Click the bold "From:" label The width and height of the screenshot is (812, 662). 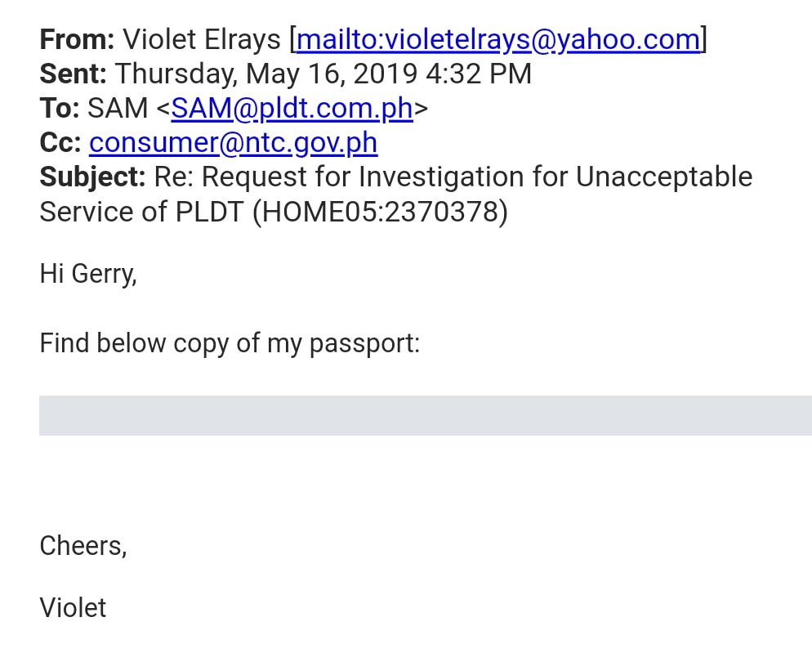tap(77, 39)
